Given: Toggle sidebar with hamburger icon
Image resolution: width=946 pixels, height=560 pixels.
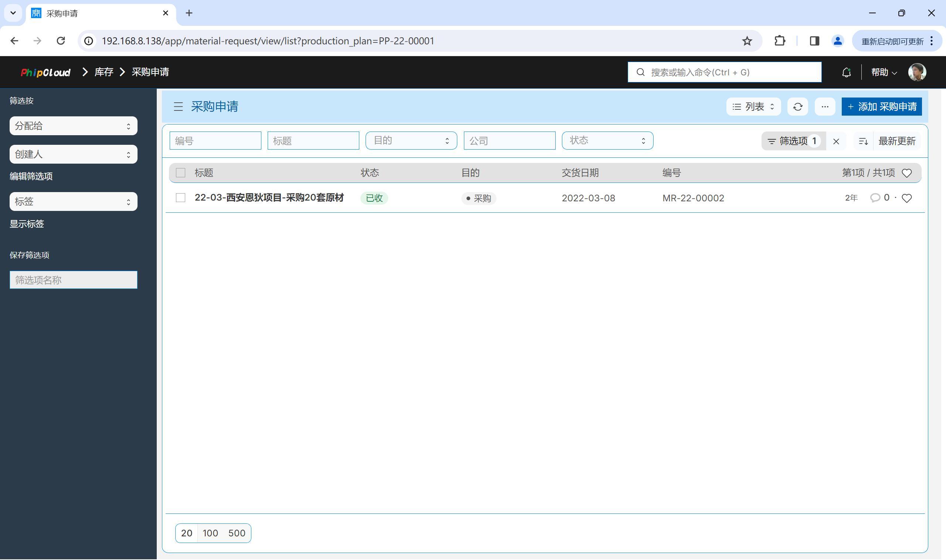Looking at the screenshot, I should (178, 107).
